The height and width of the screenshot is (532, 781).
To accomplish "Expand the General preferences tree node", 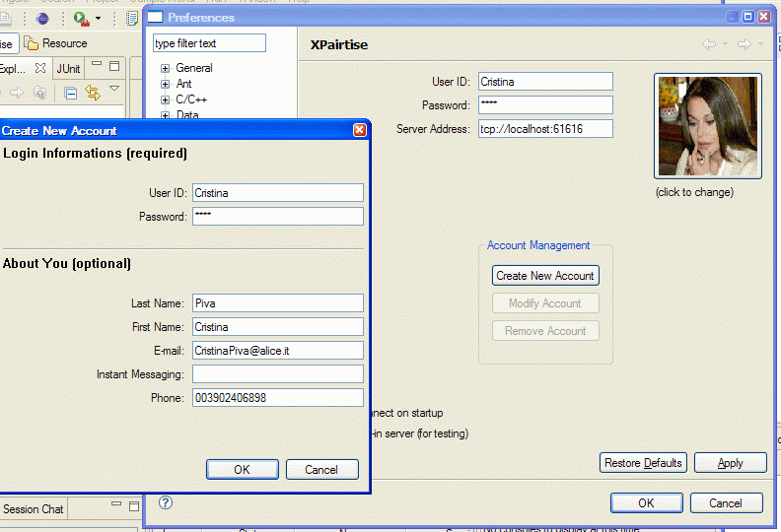I will pos(166,69).
